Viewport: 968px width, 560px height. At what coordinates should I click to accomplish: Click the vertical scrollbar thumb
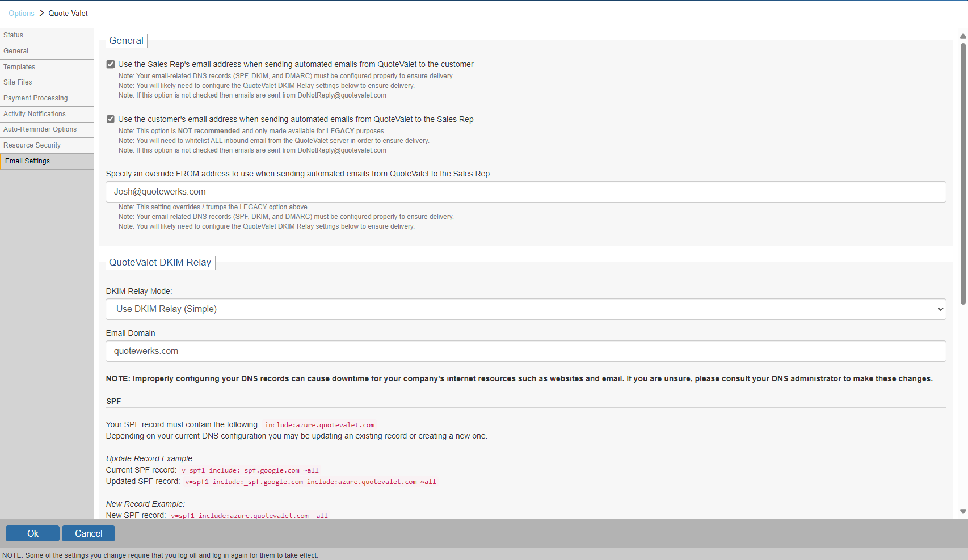[x=963, y=170]
